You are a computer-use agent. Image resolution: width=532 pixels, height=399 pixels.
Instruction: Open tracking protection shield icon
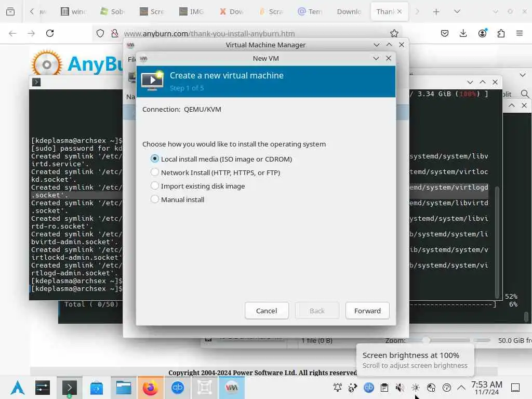point(100,33)
